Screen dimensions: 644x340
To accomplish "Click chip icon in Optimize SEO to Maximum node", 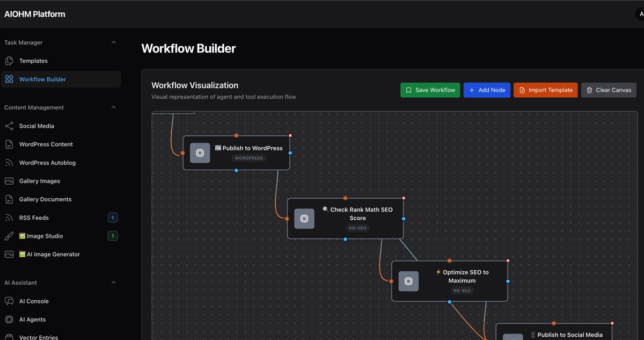I will tap(408, 281).
